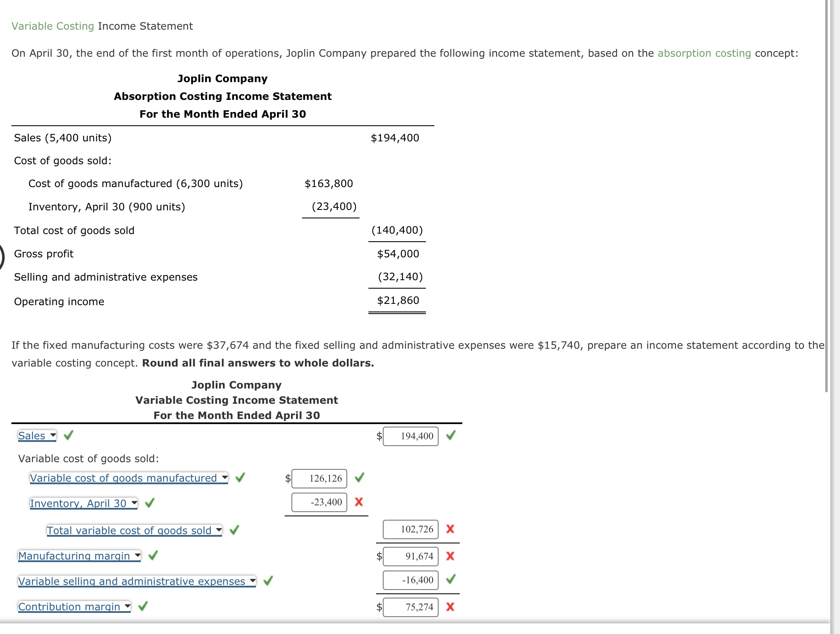The image size is (840, 634).
Task: Click the $194,400 absorption sales value
Action: pos(395,138)
